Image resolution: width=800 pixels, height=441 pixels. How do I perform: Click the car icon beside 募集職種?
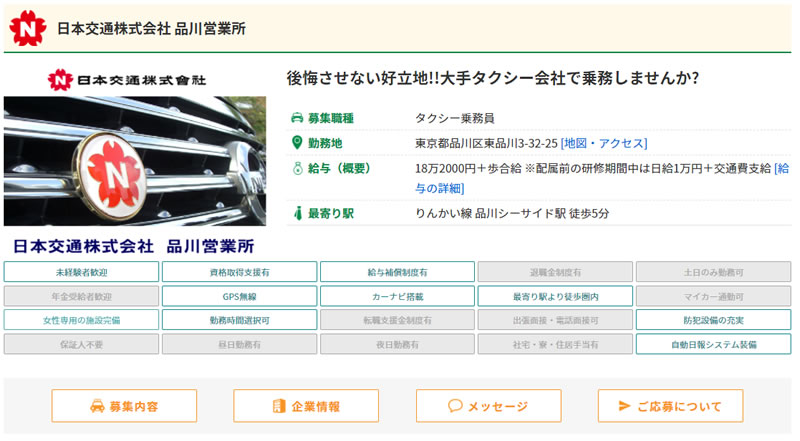point(297,118)
